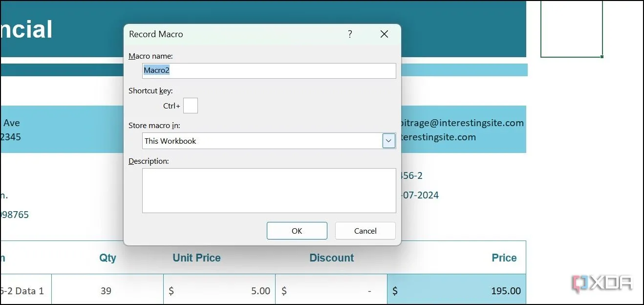
Task: Cancel the Record Macro dialog
Action: pos(365,231)
